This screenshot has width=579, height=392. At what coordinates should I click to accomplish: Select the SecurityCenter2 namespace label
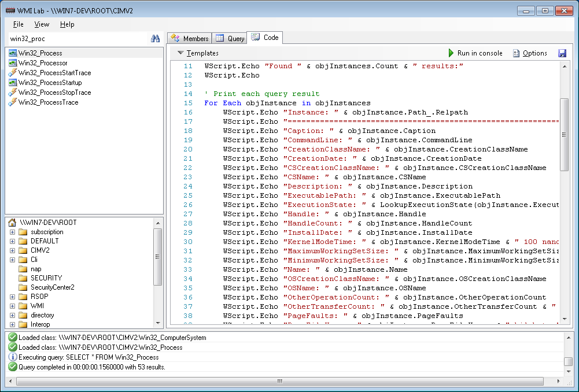click(x=53, y=287)
